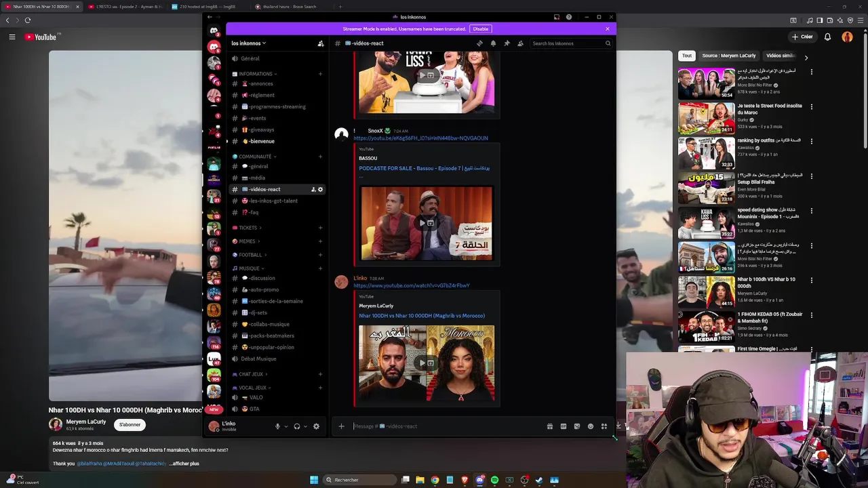Open YouTube hamburger guide menu

point(12,37)
